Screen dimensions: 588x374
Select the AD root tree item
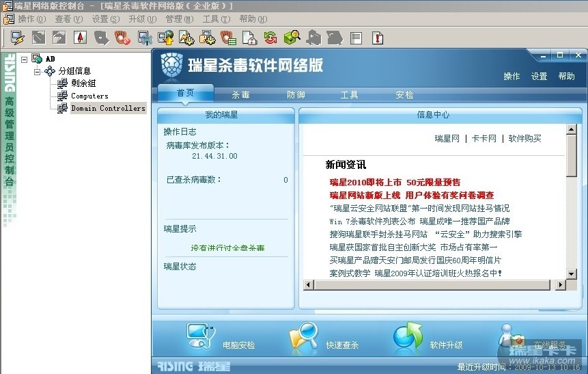click(x=51, y=59)
